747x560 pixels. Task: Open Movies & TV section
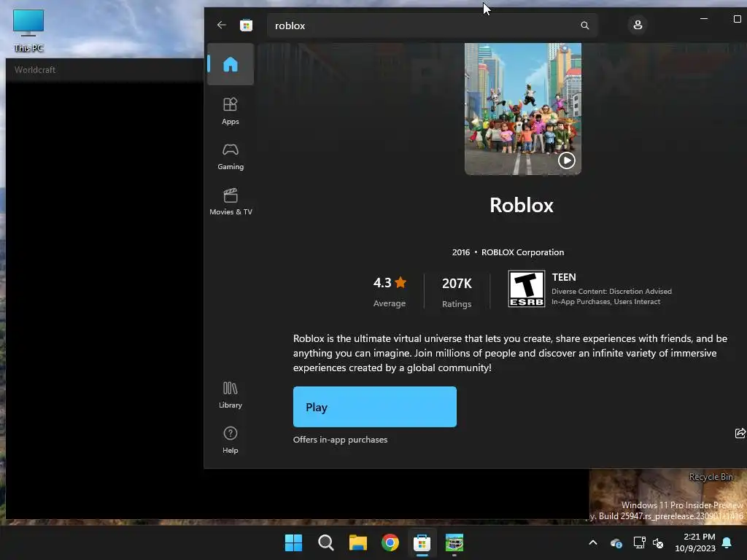point(231,202)
